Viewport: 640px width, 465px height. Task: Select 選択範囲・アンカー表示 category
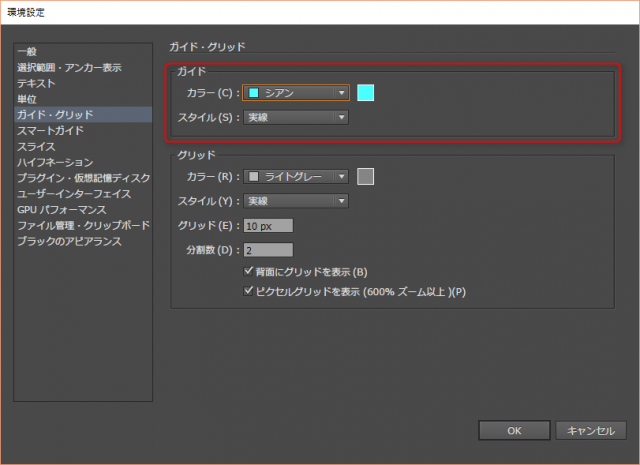[x=69, y=68]
